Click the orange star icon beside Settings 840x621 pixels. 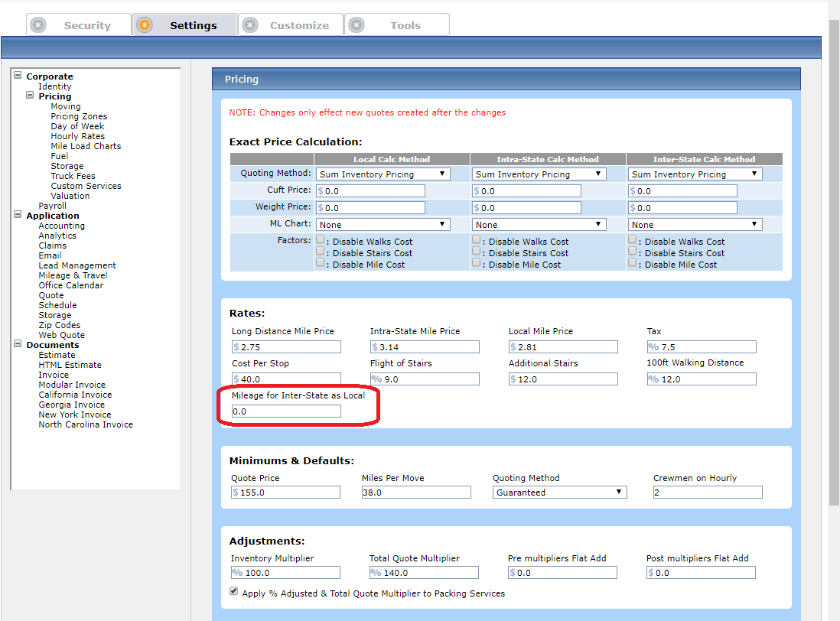pyautogui.click(x=145, y=25)
